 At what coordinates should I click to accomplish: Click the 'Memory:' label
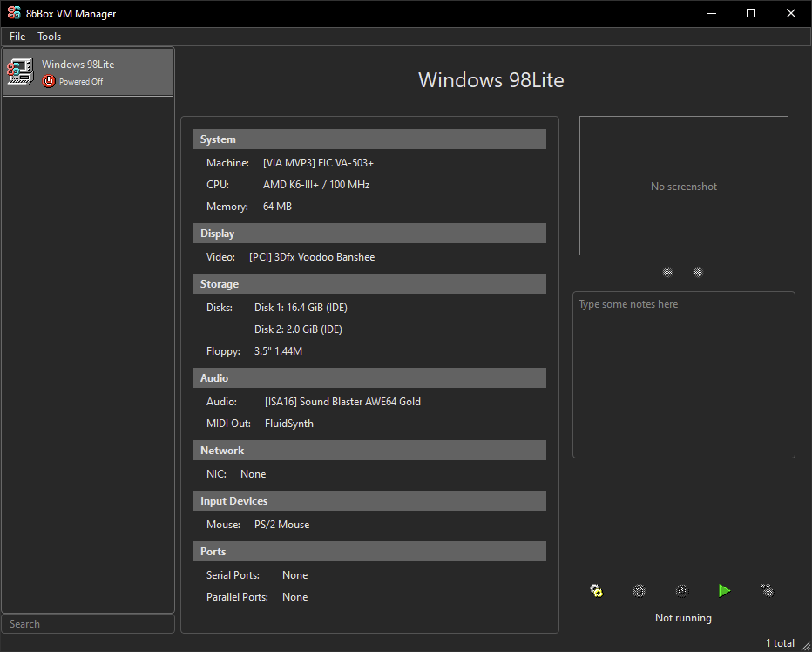[x=227, y=207]
